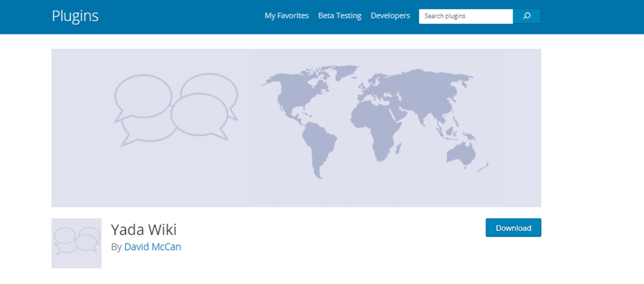Open the My Favorites page
The height and width of the screenshot is (284, 644).
[x=287, y=16]
